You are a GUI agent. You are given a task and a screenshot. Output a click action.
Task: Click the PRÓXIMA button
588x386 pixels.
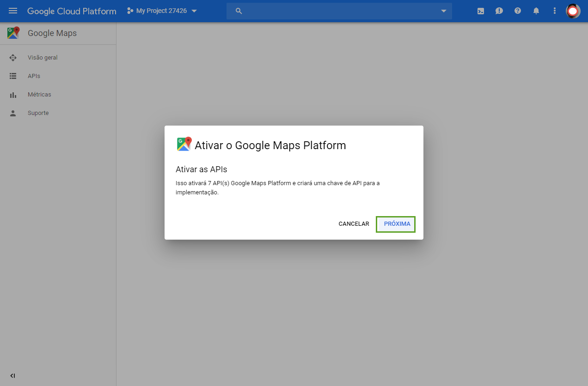pyautogui.click(x=396, y=224)
